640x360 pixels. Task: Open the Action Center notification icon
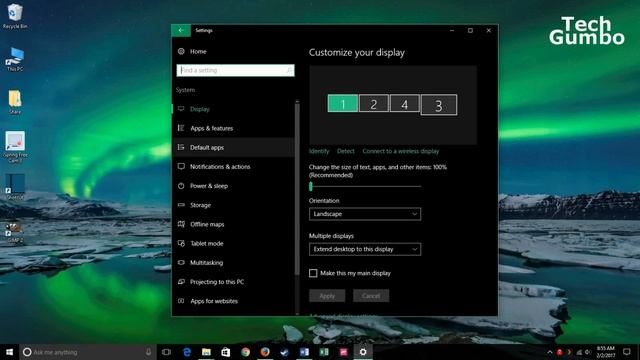(627, 352)
